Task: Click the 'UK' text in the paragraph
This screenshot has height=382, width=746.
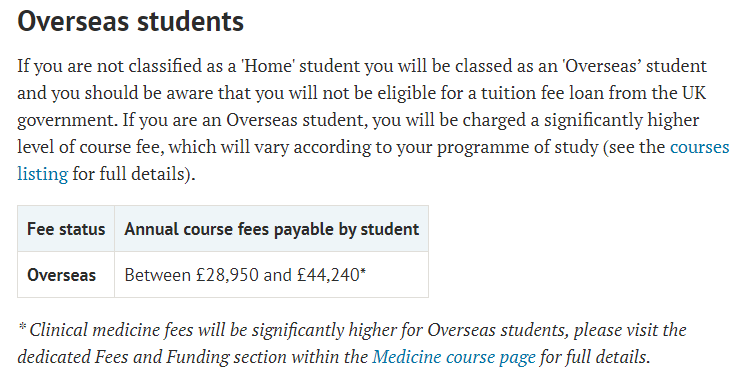Action: coord(695,93)
